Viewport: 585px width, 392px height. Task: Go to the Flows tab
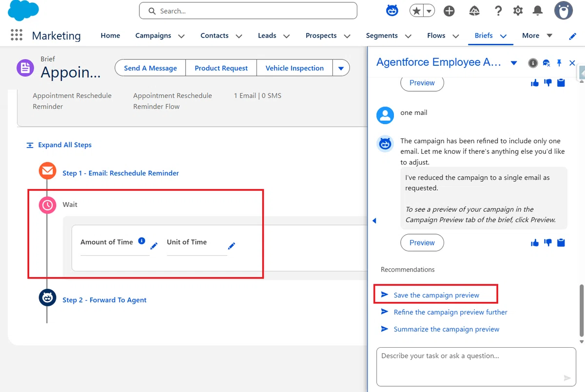436,36
